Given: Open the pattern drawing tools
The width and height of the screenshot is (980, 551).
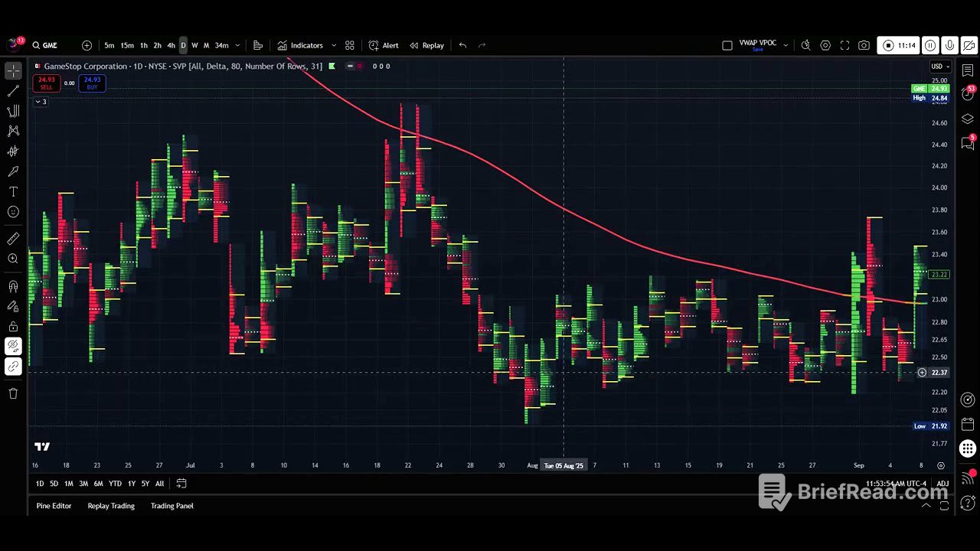Looking at the screenshot, I should (13, 131).
